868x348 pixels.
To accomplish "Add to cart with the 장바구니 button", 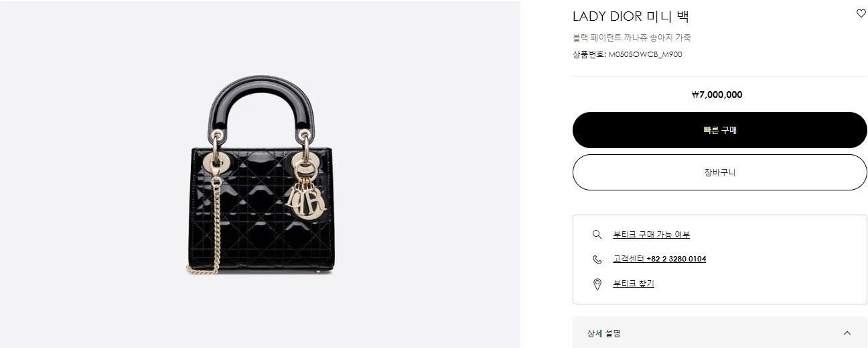I will 720,172.
